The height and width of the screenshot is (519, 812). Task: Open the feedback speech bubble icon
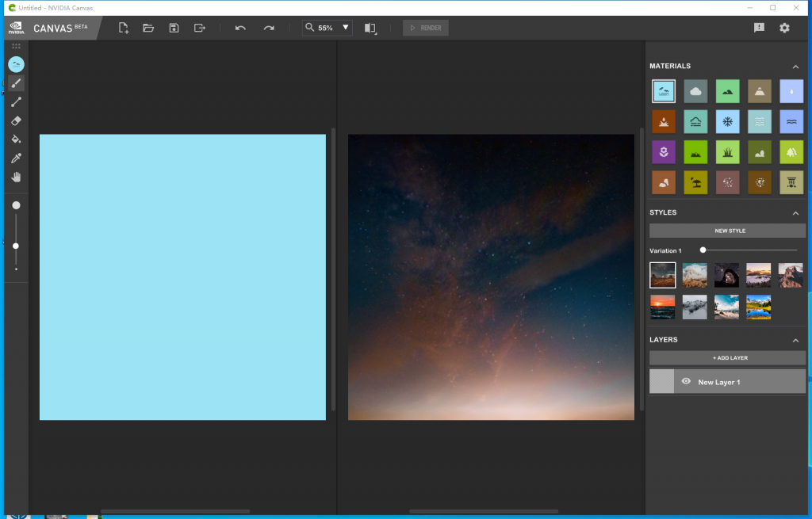pyautogui.click(x=759, y=28)
